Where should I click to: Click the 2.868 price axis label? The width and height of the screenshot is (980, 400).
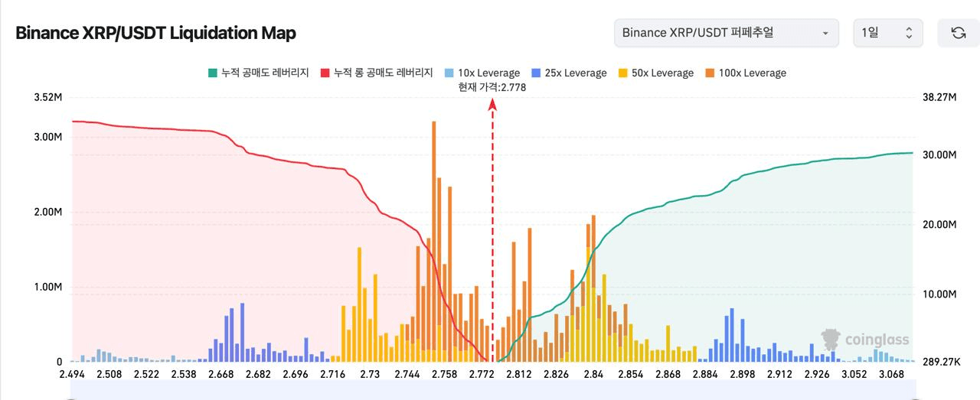668,374
